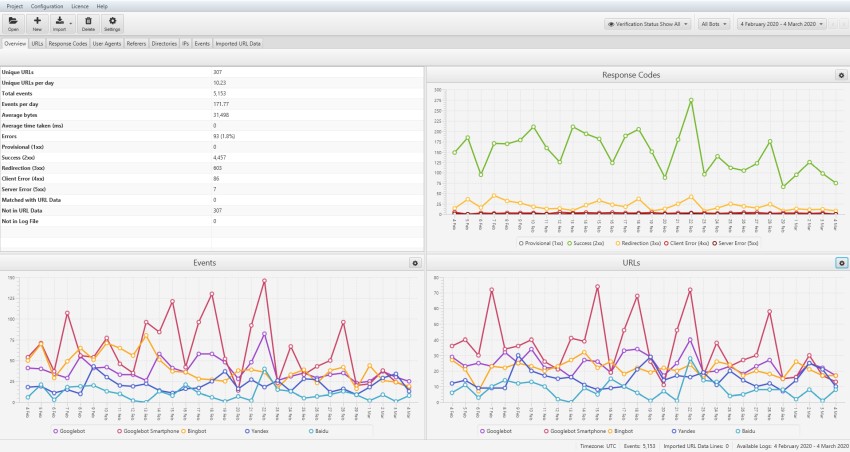
Task: Open the All Bots filter dropdown
Action: tap(714, 23)
